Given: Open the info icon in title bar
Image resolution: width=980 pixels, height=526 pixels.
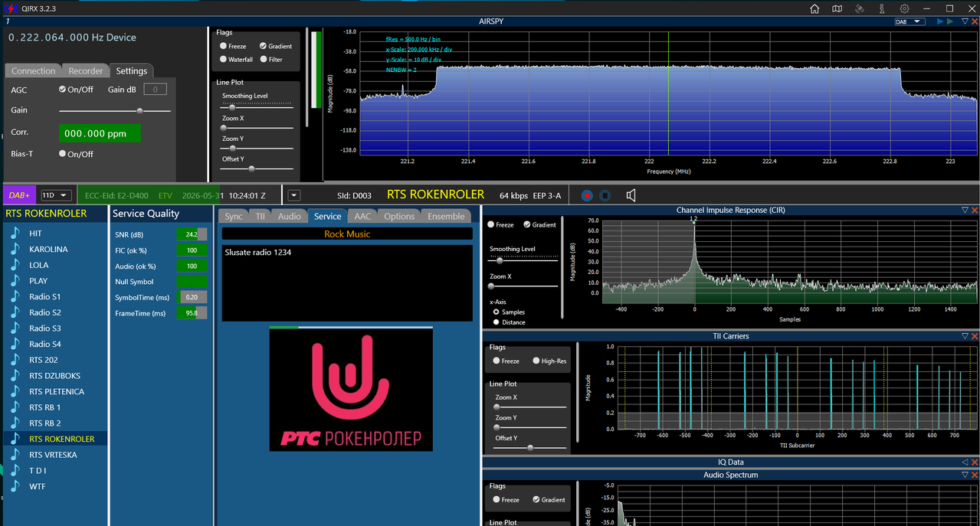Looking at the screenshot, I should [882, 8].
